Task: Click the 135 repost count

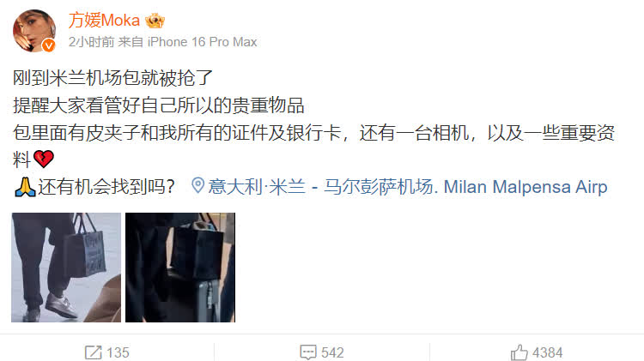Action: pos(118,352)
